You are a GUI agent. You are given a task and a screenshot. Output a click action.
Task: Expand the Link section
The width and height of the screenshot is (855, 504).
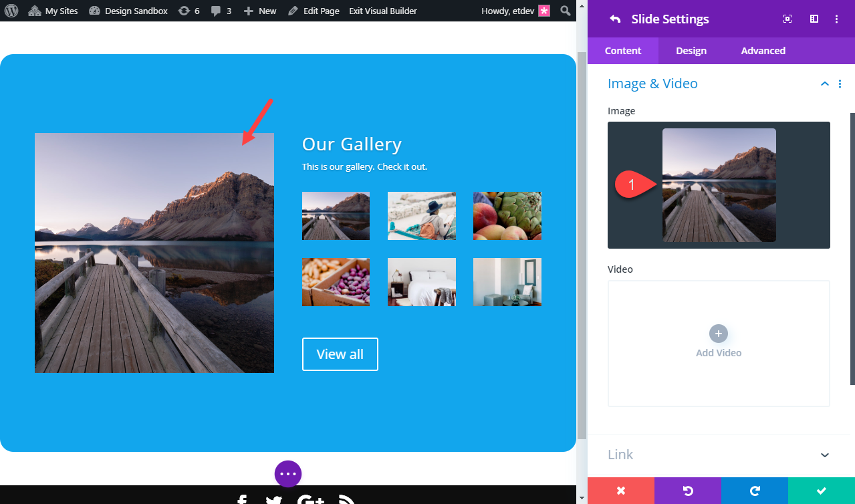click(x=719, y=455)
